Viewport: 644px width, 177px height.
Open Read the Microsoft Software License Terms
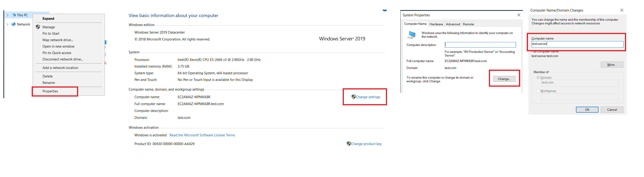pyautogui.click(x=202, y=135)
